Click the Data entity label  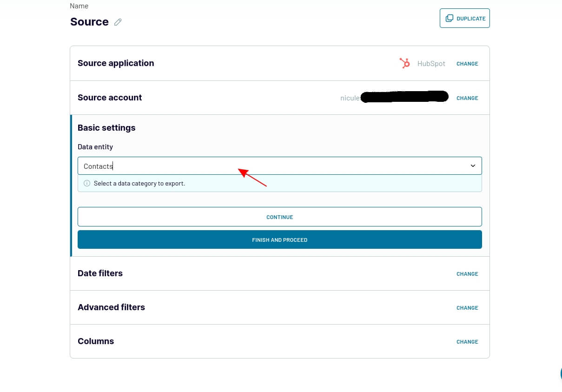tap(95, 147)
